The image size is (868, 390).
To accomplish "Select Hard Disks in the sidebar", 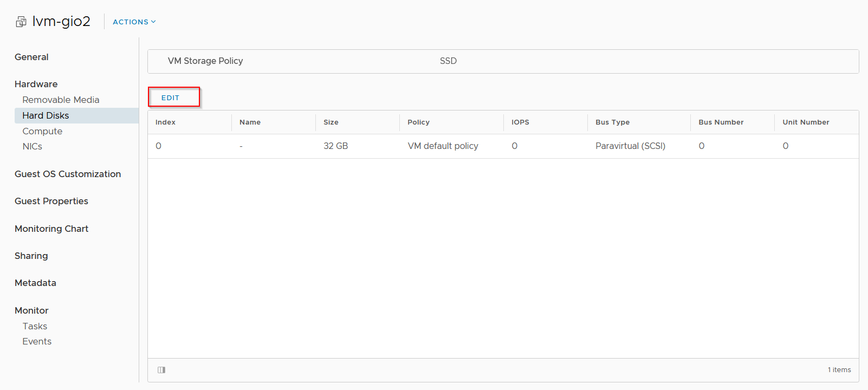I will click(x=76, y=115).
